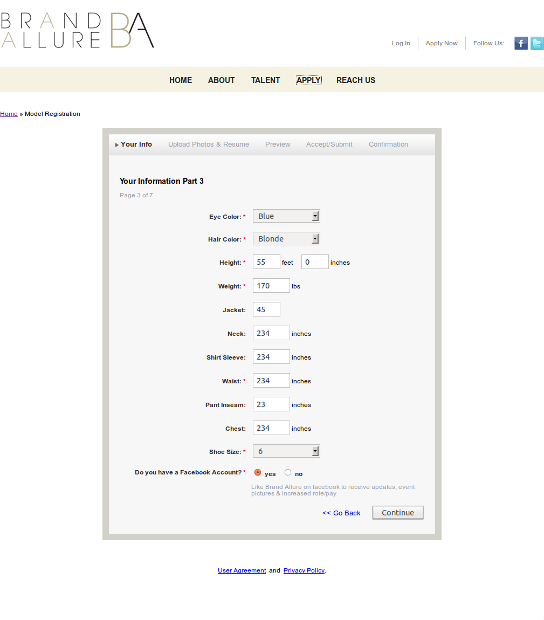Click the Weight input field
Screen dimensions: 544x620
pyautogui.click(x=271, y=286)
